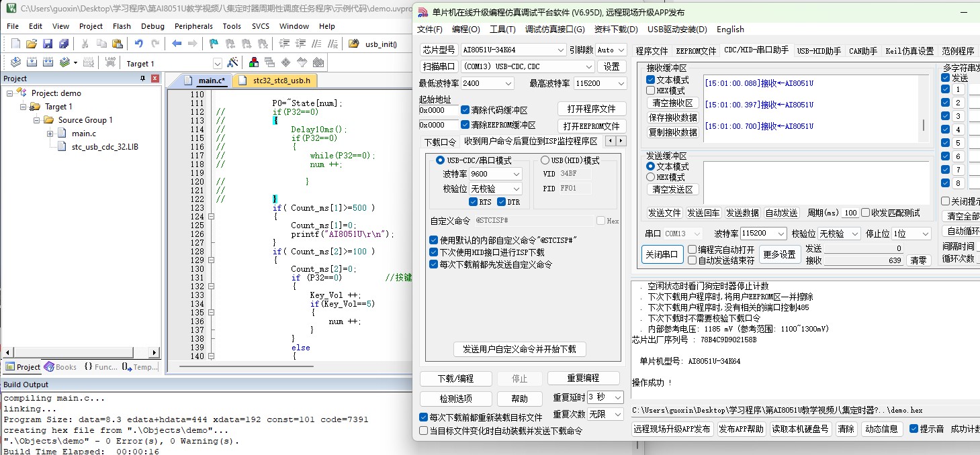The image size is (980, 455).
Task: Click 周期(ms) value field
Action: (x=850, y=213)
